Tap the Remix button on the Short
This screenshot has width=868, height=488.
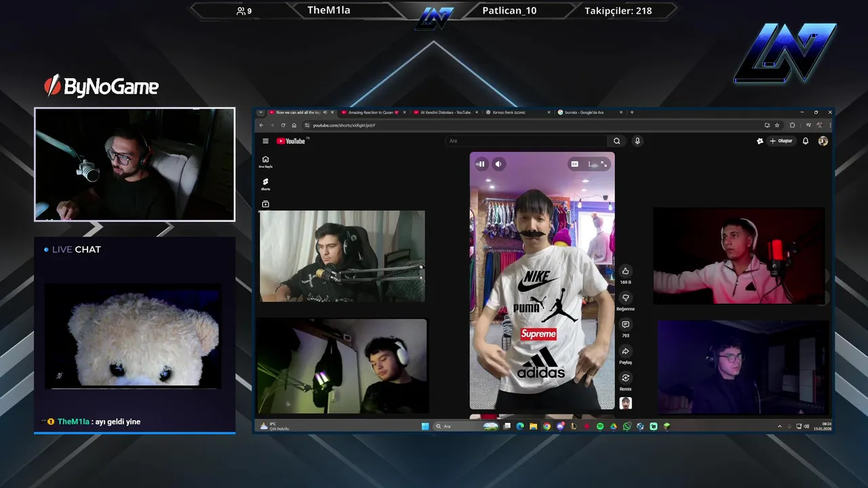pyautogui.click(x=625, y=378)
